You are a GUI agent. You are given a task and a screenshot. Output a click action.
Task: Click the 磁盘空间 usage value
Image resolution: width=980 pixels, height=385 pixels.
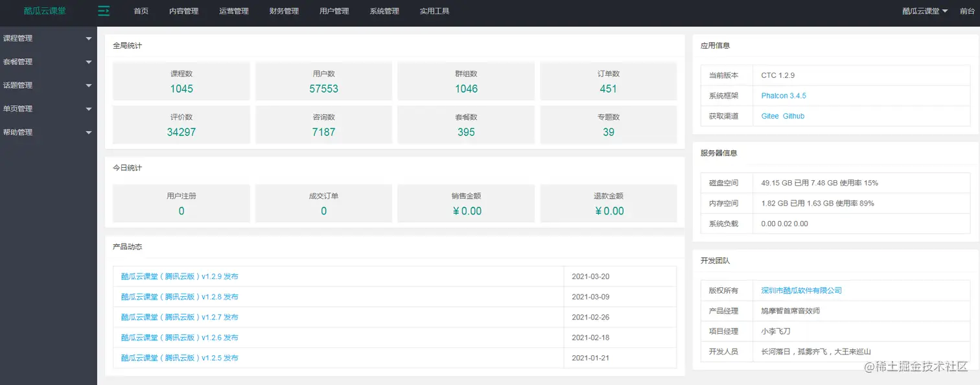(x=820, y=183)
